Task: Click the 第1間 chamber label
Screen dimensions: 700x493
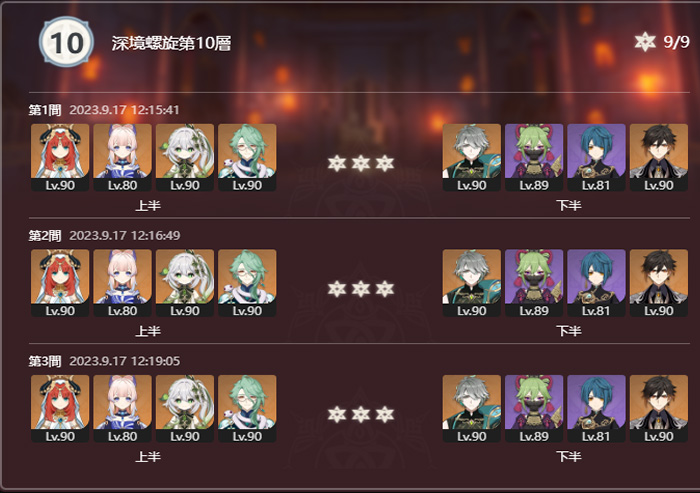Action: 45,110
